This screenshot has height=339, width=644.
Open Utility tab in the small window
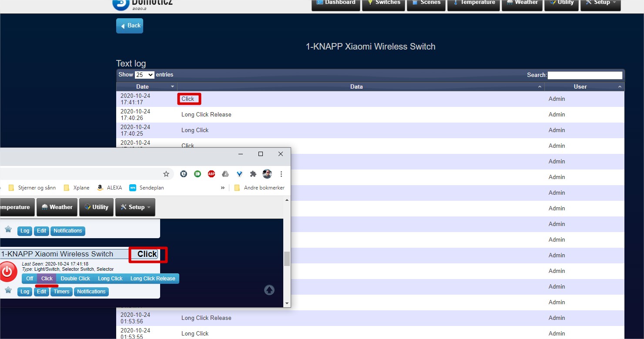96,207
